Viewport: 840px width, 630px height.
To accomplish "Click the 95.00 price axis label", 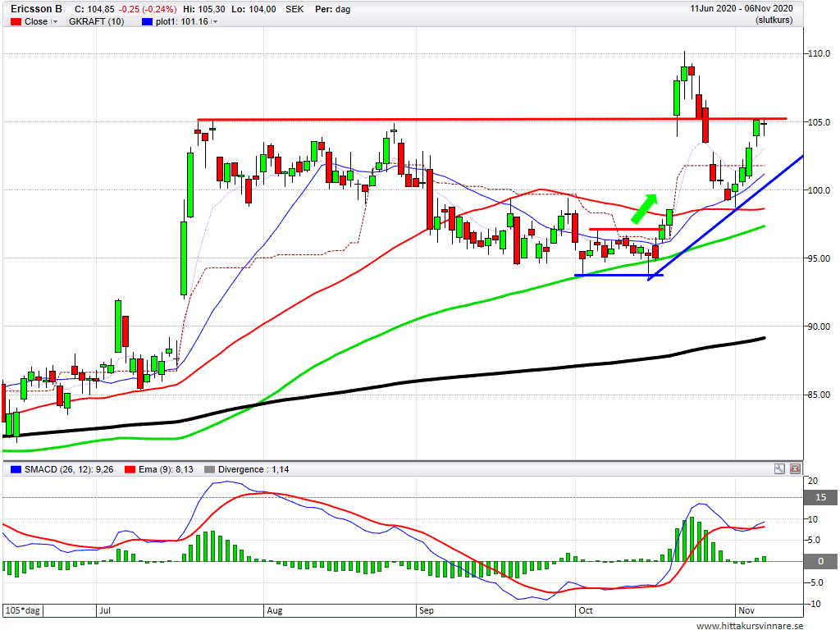I will (x=819, y=258).
